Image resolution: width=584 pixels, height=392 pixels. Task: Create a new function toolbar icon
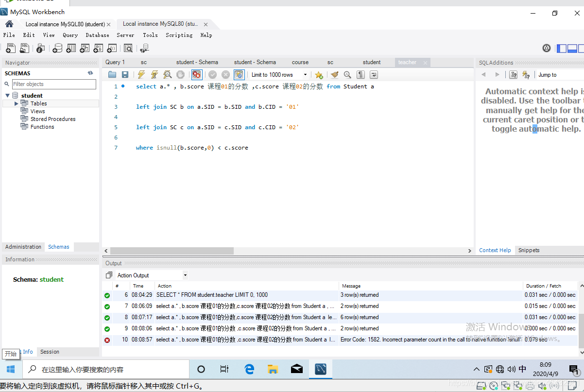tap(112, 48)
